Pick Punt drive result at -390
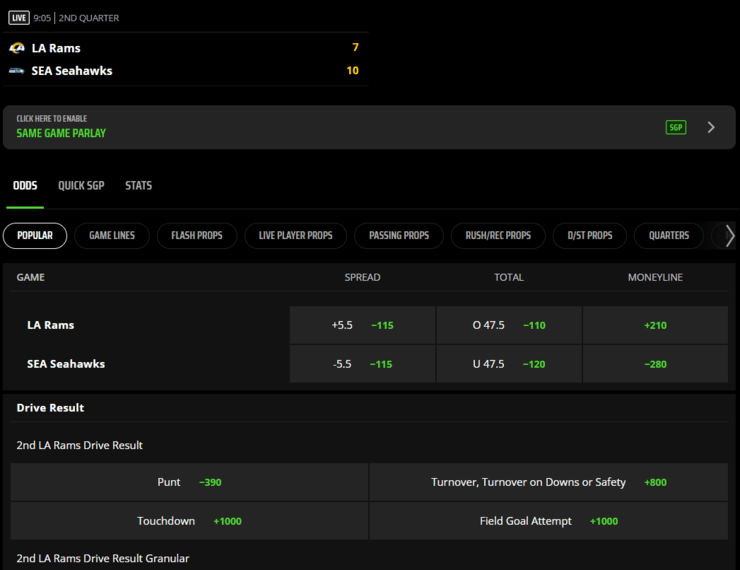Screen dimensions: 740x570 pos(189,482)
